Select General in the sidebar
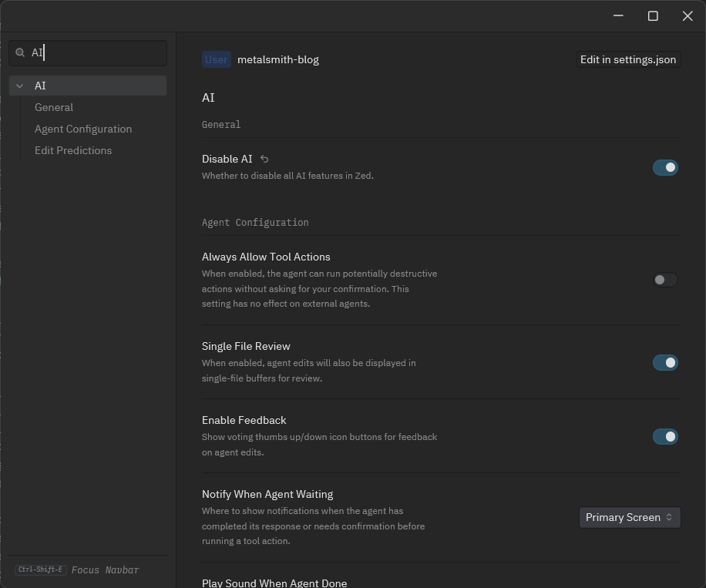The width and height of the screenshot is (706, 588). [54, 107]
